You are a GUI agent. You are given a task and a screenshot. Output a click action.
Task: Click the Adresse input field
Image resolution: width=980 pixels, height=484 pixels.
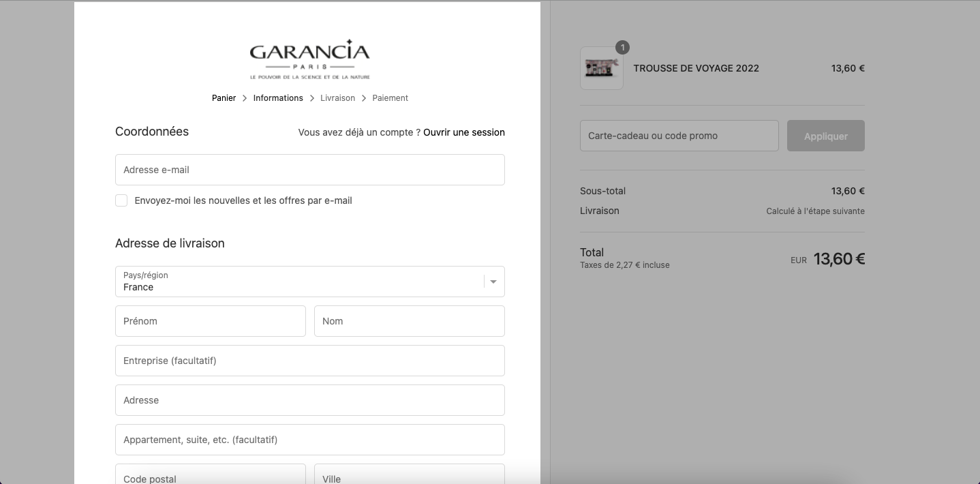pos(310,400)
